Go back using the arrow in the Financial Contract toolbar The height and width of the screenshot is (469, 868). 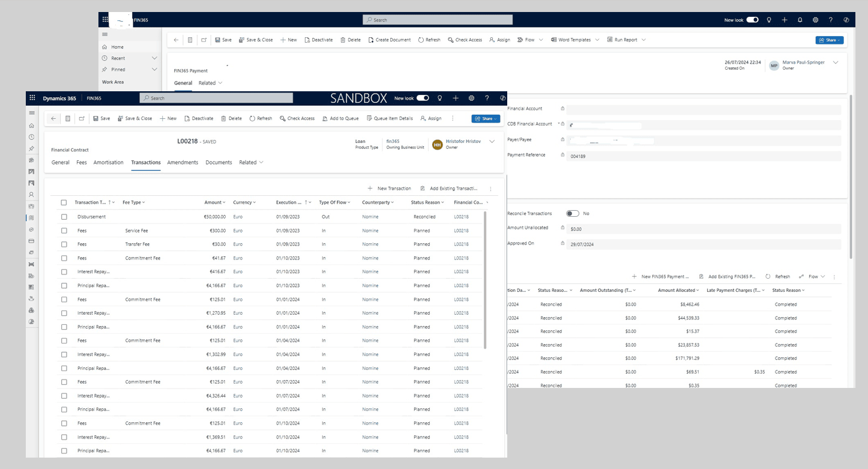(x=53, y=118)
